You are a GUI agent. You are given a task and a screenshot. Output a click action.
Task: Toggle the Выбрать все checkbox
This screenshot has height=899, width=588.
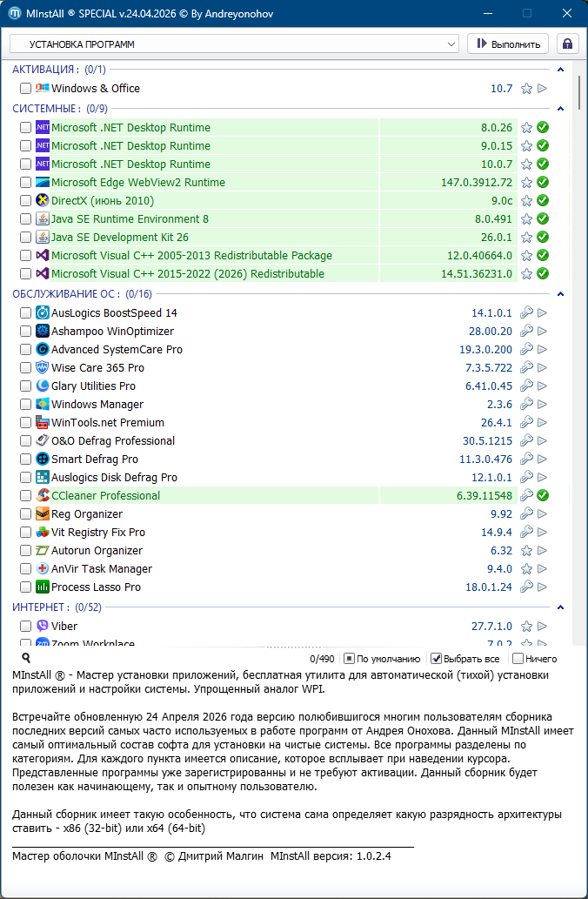[x=437, y=659]
